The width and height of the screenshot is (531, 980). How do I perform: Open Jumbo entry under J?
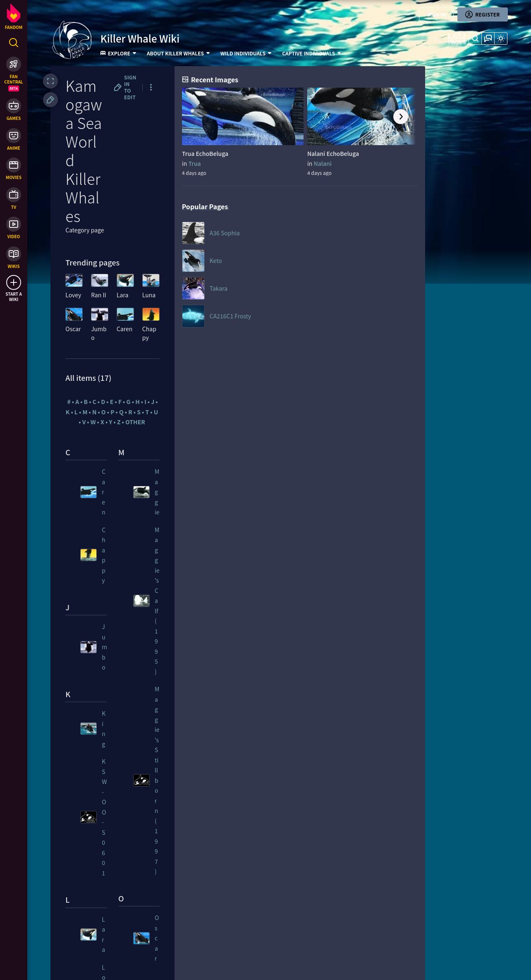(x=104, y=647)
